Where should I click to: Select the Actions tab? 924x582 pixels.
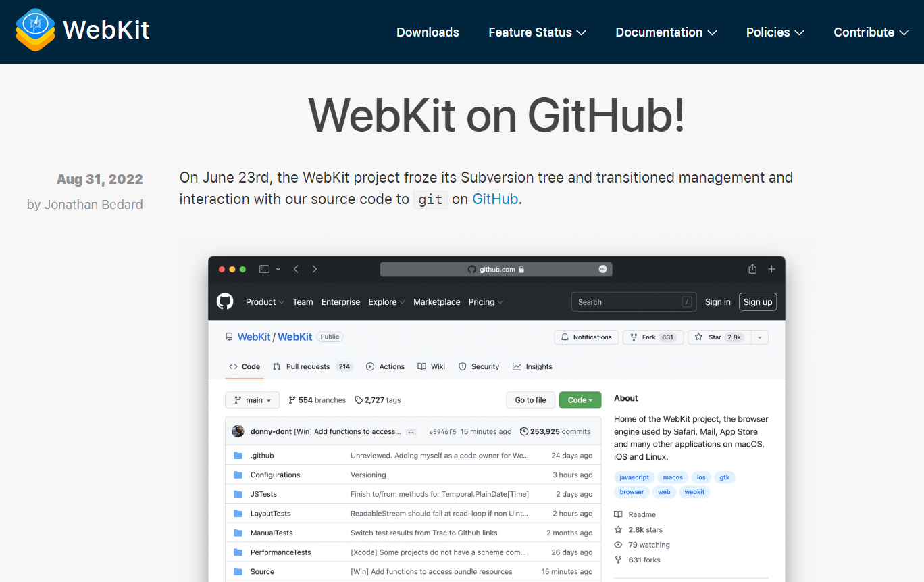(x=385, y=366)
